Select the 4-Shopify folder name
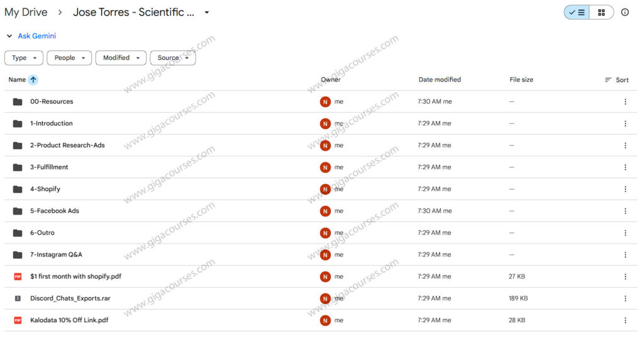Viewport: 644px width, 343px height. tap(45, 189)
